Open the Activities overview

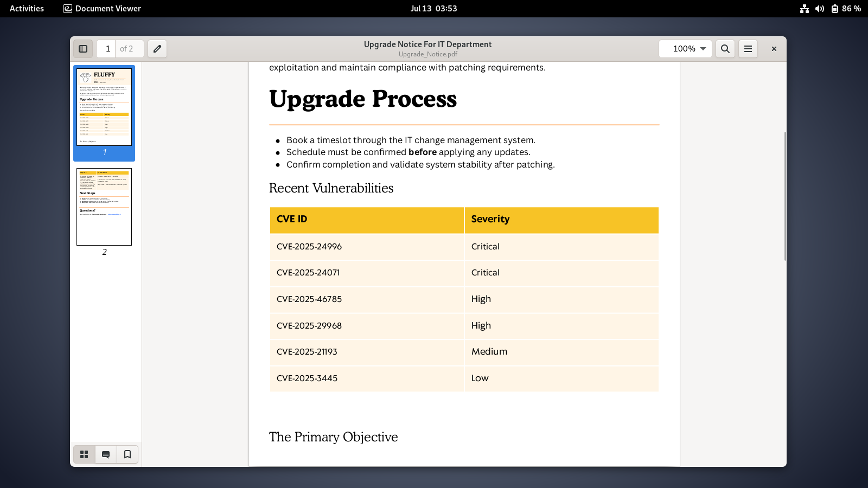27,9
